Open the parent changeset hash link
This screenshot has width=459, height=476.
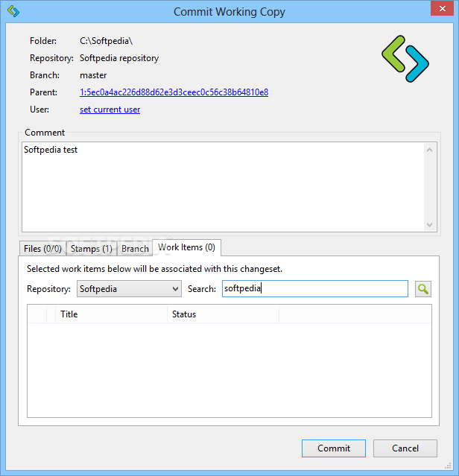tap(174, 92)
